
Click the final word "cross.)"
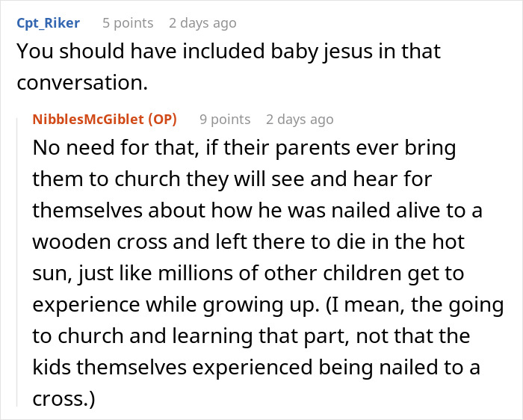click(64, 400)
